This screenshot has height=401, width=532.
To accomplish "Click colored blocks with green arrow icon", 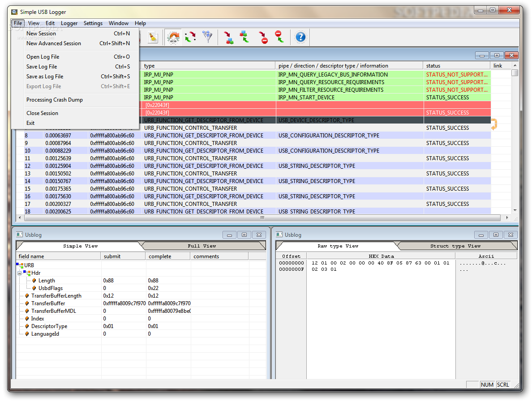I will click(x=245, y=37).
